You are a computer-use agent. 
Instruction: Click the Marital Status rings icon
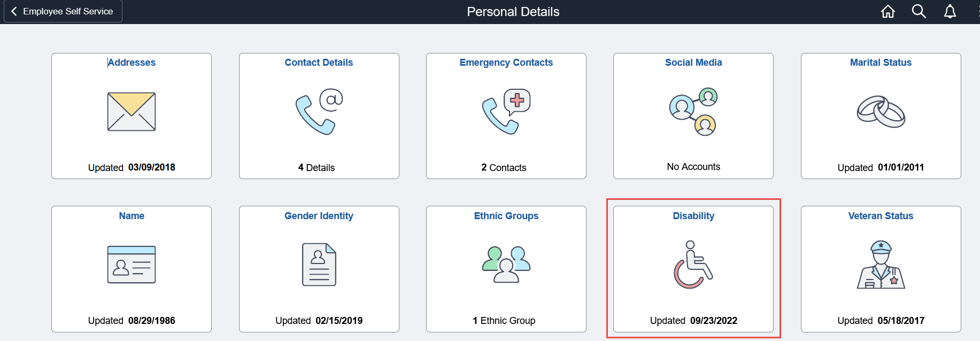[x=881, y=112]
